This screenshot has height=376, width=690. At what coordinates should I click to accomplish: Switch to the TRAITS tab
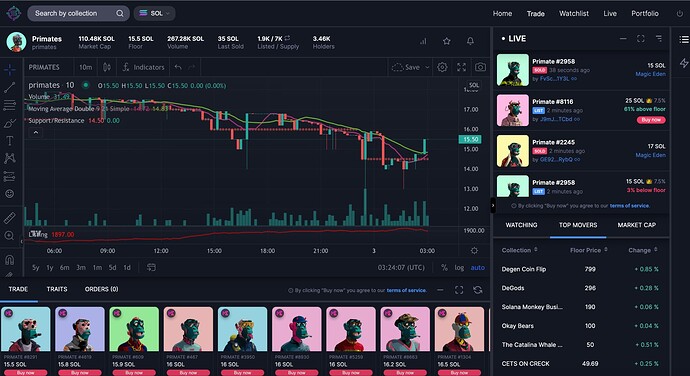[x=57, y=289]
